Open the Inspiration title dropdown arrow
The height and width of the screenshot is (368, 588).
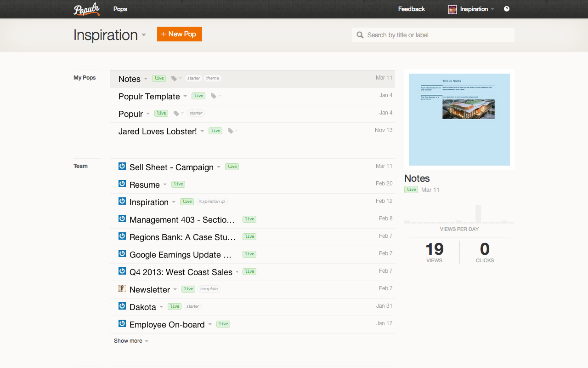tap(144, 35)
